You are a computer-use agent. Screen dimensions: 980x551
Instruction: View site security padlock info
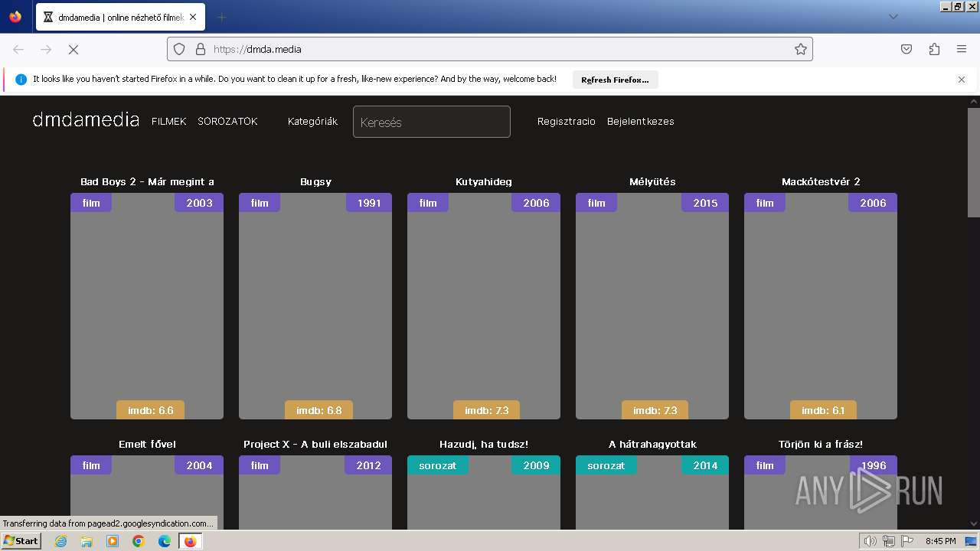[201, 49]
